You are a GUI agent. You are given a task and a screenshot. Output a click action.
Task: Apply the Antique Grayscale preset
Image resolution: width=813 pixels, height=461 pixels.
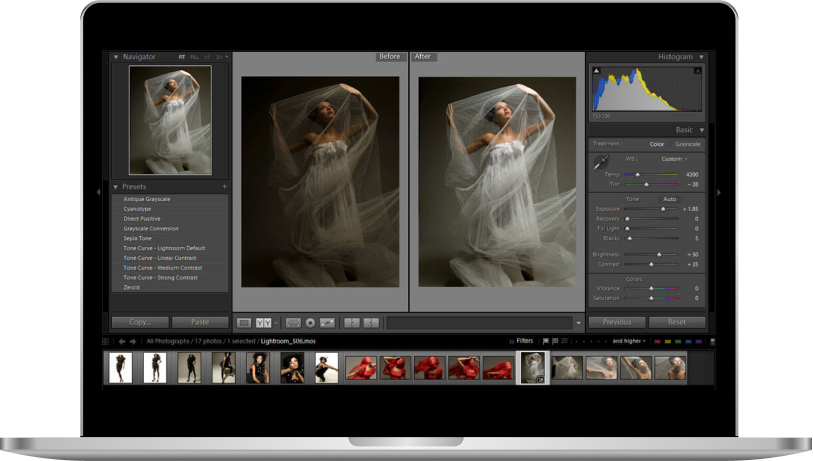[x=147, y=199]
